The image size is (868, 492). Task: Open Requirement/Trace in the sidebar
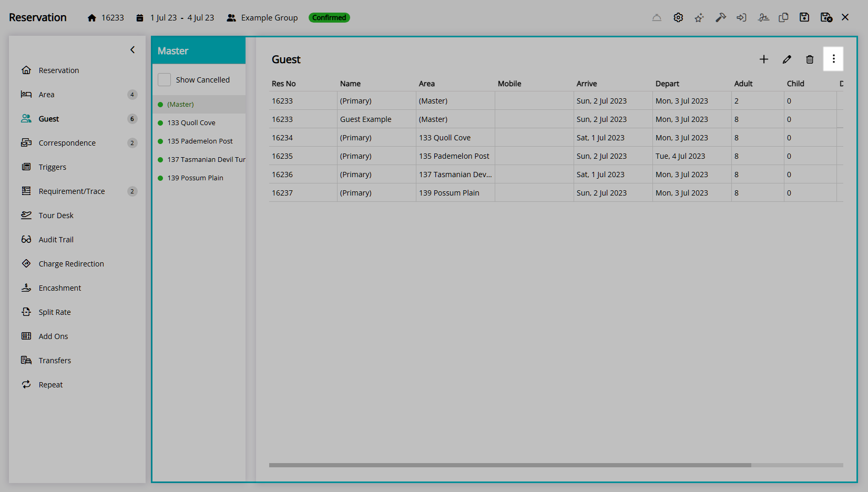pyautogui.click(x=72, y=191)
